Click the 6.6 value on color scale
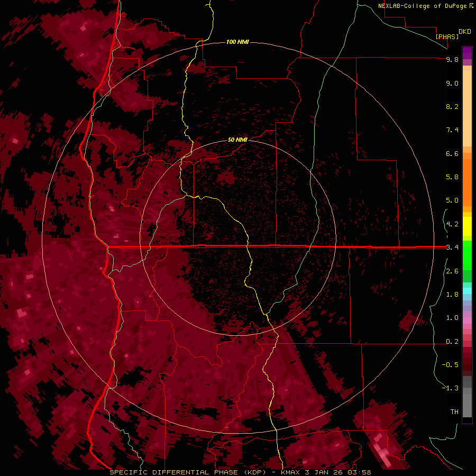The image size is (476, 476). coord(452,153)
